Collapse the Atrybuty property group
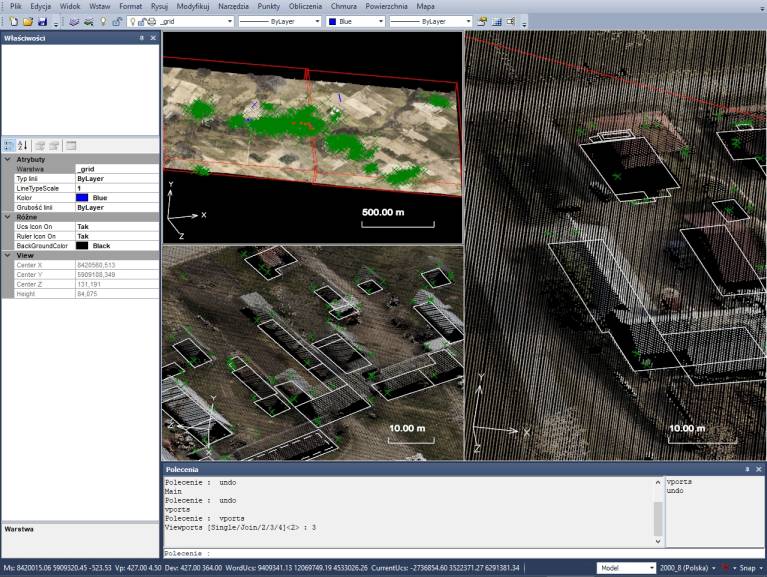Screen dimensions: 767x577 coord(8,160)
